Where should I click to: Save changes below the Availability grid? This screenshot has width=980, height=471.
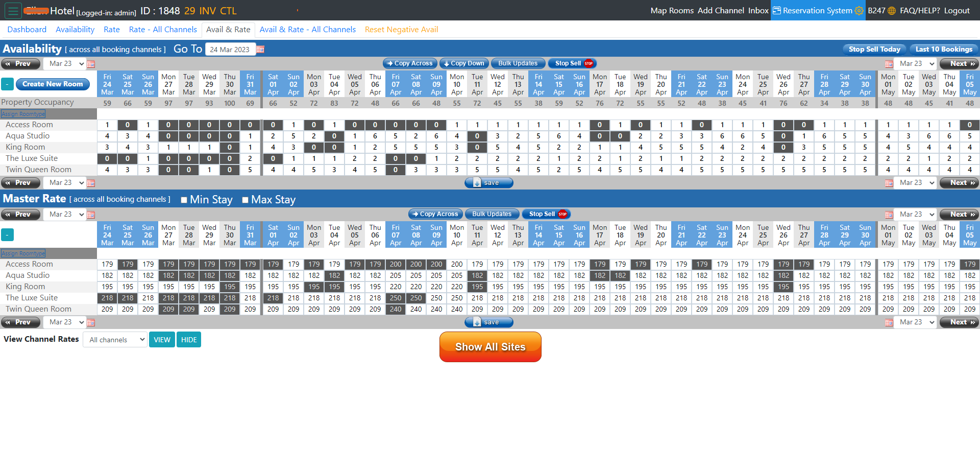pos(489,183)
